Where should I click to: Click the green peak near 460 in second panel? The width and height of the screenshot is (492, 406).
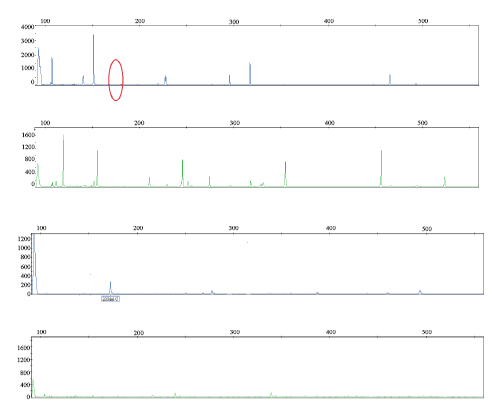click(381, 168)
